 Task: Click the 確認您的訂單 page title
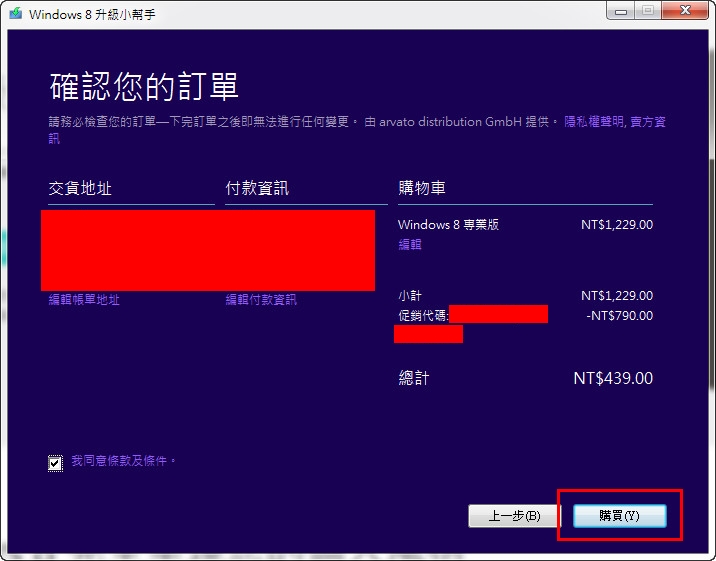pyautogui.click(x=144, y=86)
